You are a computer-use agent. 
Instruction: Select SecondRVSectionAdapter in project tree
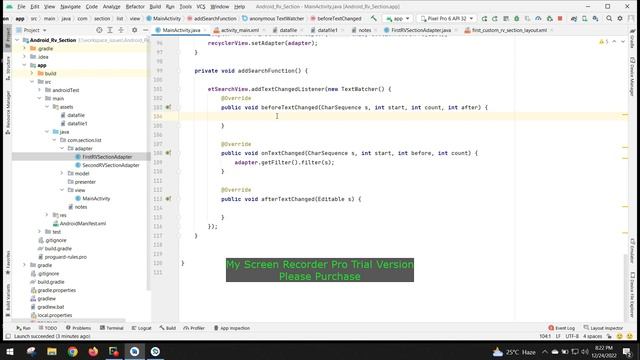tap(107, 165)
